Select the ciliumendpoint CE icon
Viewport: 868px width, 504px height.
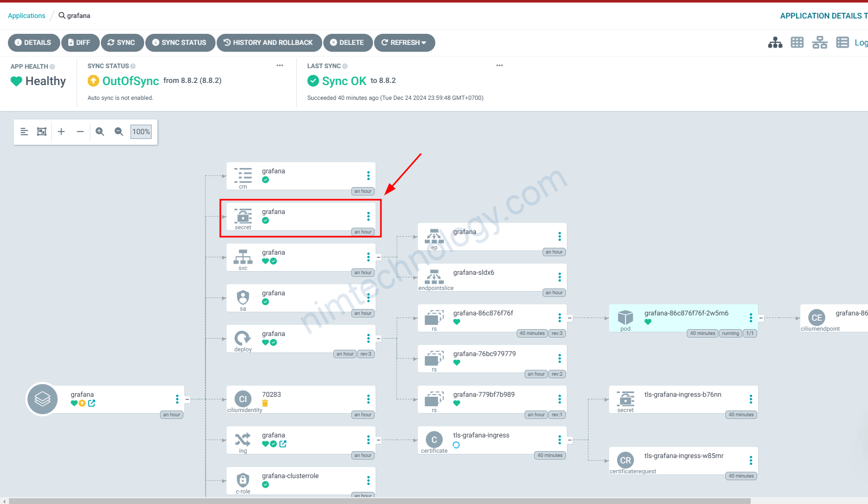[x=817, y=318]
